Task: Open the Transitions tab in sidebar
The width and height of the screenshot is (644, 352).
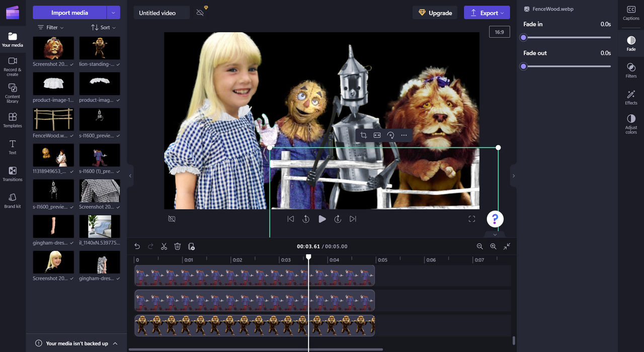Action: 13,173
